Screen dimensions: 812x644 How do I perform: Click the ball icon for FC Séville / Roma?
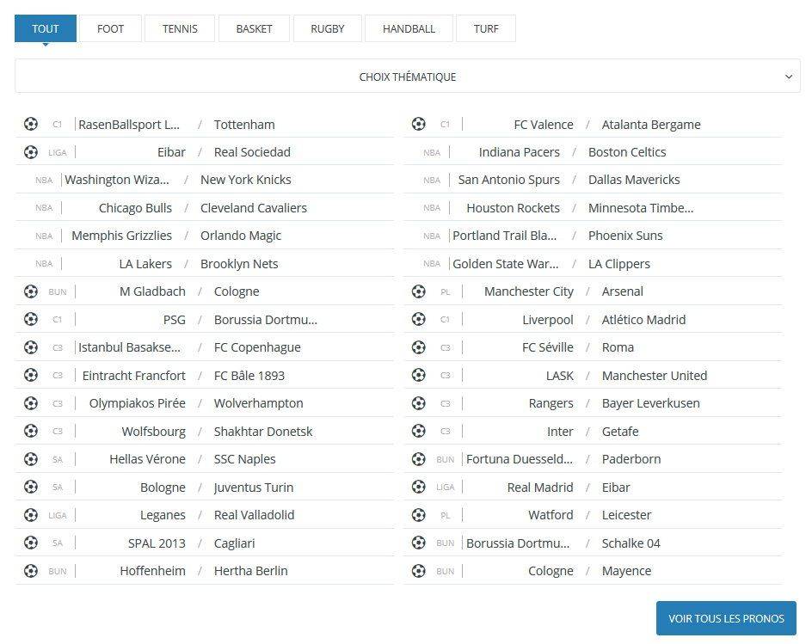click(418, 347)
